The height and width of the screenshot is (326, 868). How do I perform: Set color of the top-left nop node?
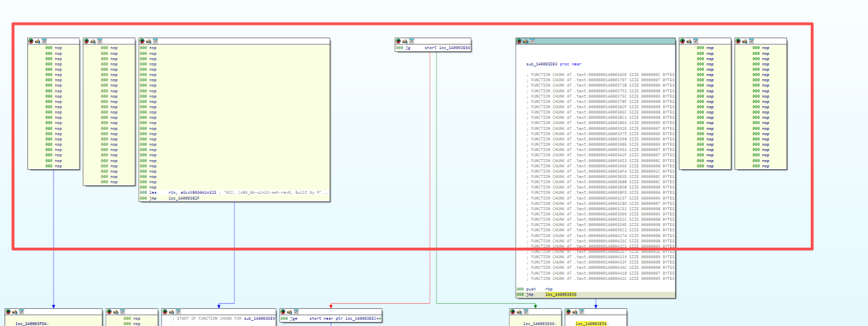(31, 41)
